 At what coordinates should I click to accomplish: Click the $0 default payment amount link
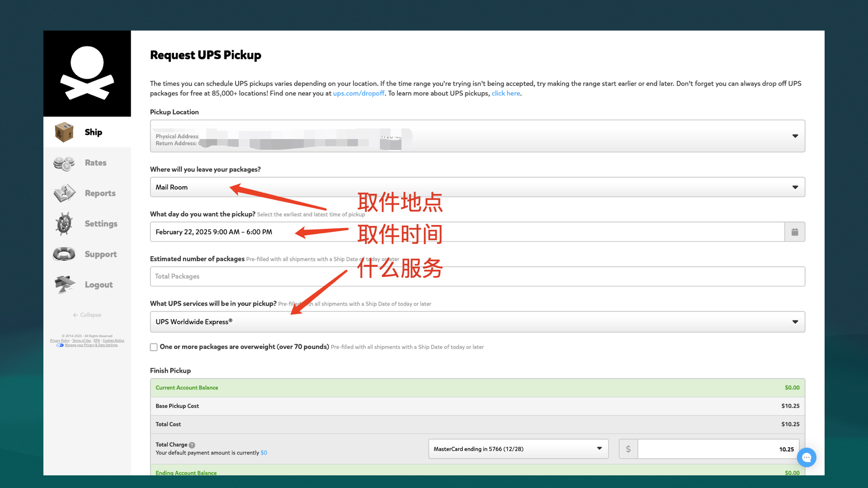tap(264, 453)
